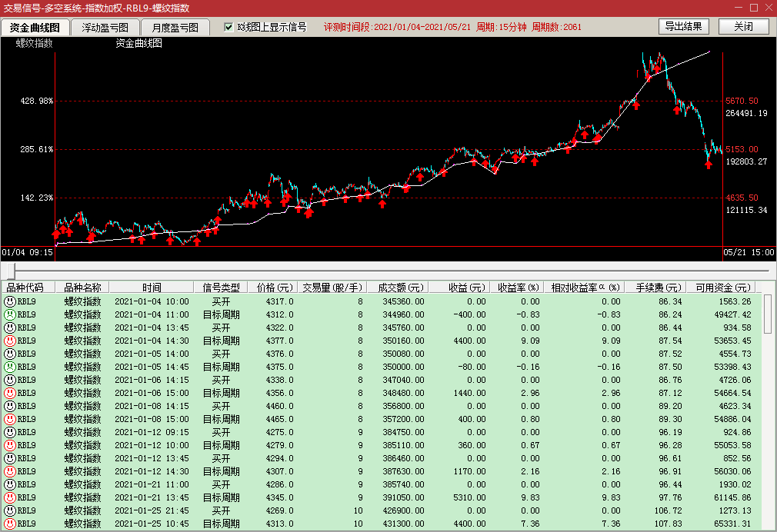
Task: Sort by 品种名称 column header
Action: pos(82,288)
